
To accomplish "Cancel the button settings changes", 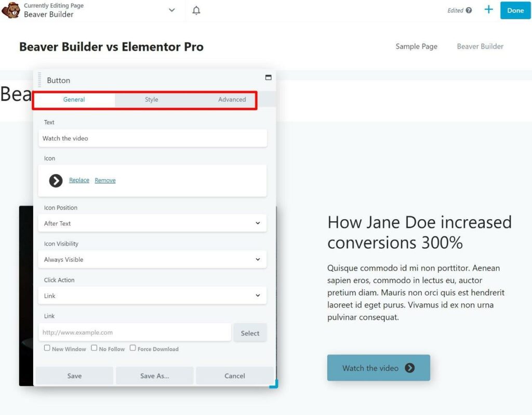I will [x=234, y=376].
